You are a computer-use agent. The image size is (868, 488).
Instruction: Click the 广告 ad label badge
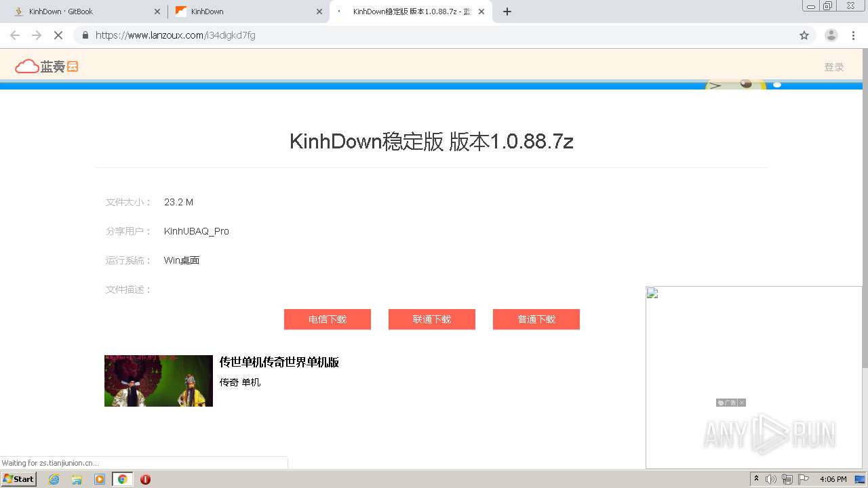pos(727,403)
